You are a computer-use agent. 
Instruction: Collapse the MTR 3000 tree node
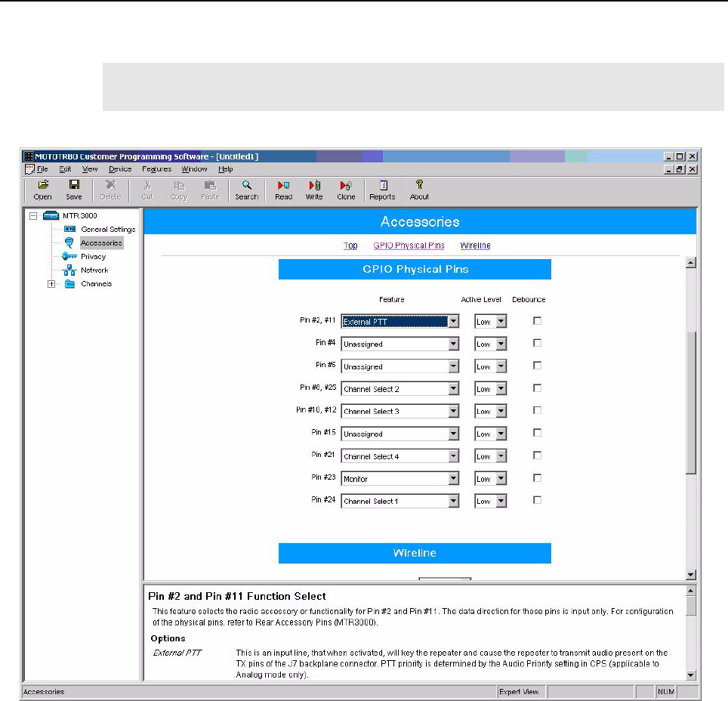tap(33, 215)
